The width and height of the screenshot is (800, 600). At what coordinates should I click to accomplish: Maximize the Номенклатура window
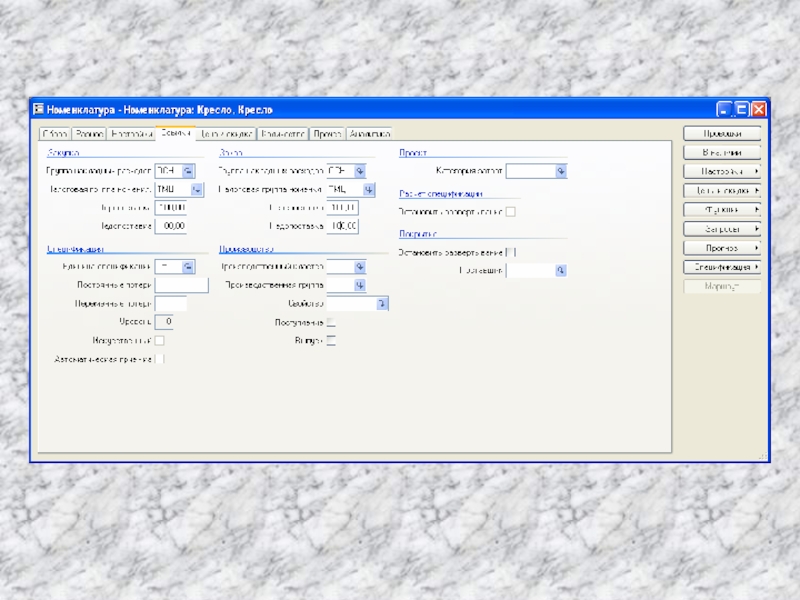pyautogui.click(x=741, y=109)
